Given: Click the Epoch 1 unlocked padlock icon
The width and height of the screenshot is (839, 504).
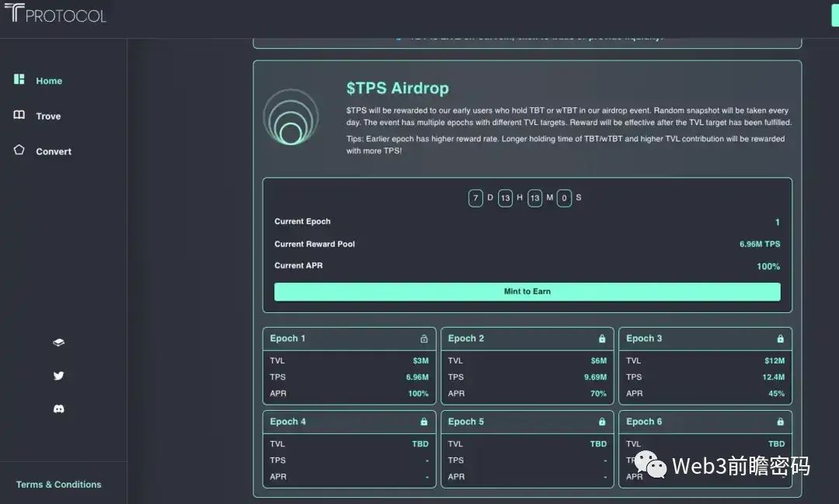Looking at the screenshot, I should click(423, 339).
